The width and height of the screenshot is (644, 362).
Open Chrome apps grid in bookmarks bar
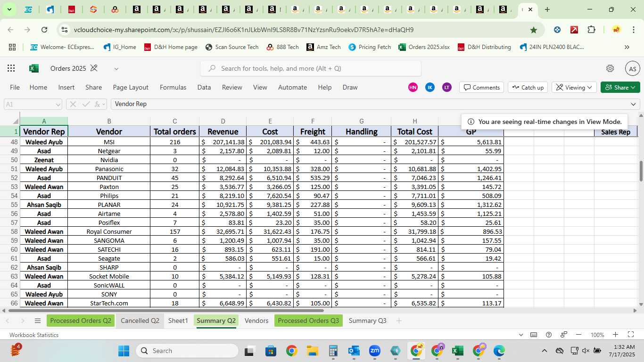[x=12, y=47]
